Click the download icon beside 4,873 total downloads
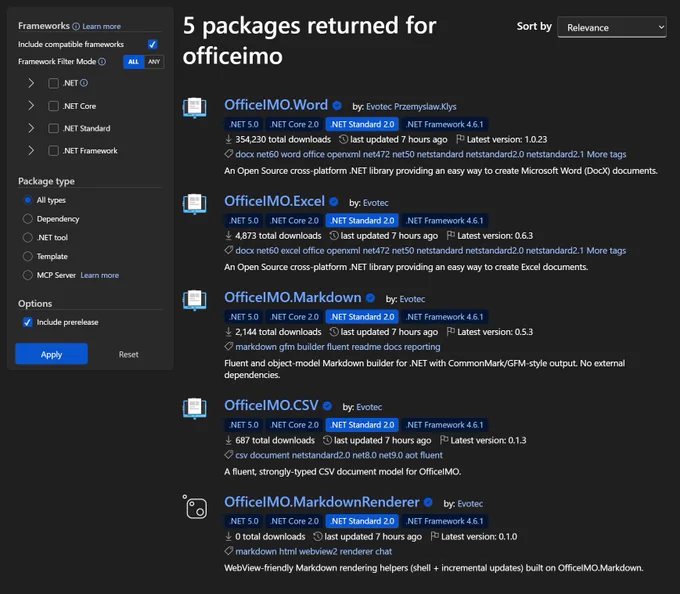Viewport: 680px width, 594px height. (229, 236)
